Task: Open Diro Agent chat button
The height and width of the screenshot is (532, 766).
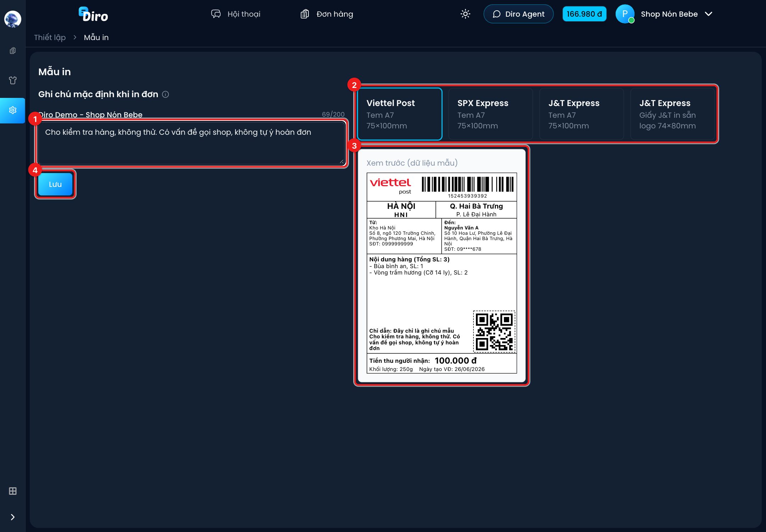Action: click(518, 14)
